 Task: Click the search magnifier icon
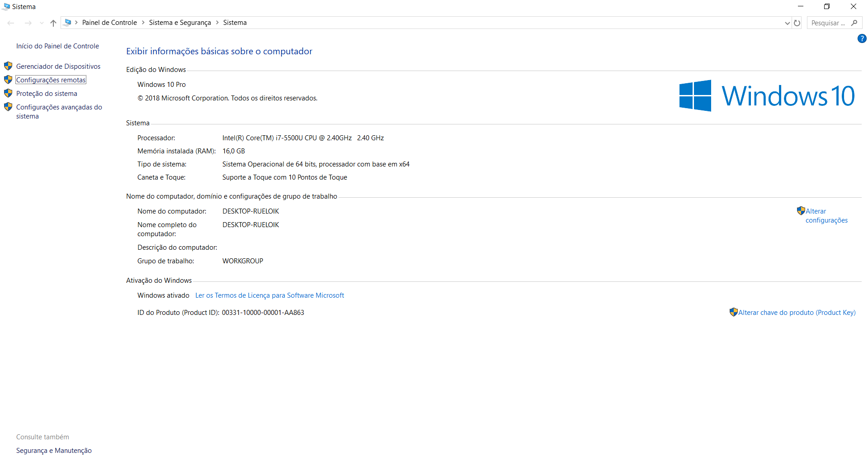(854, 23)
